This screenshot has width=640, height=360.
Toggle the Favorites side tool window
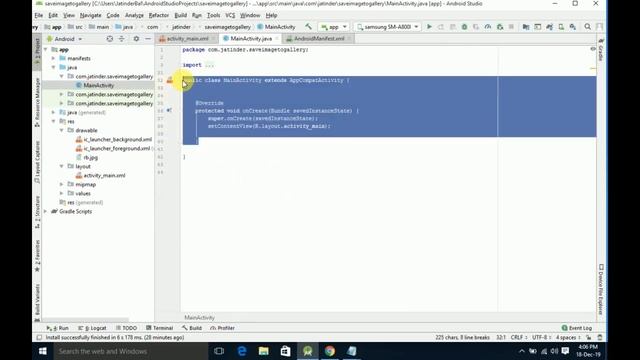pyautogui.click(x=37, y=256)
